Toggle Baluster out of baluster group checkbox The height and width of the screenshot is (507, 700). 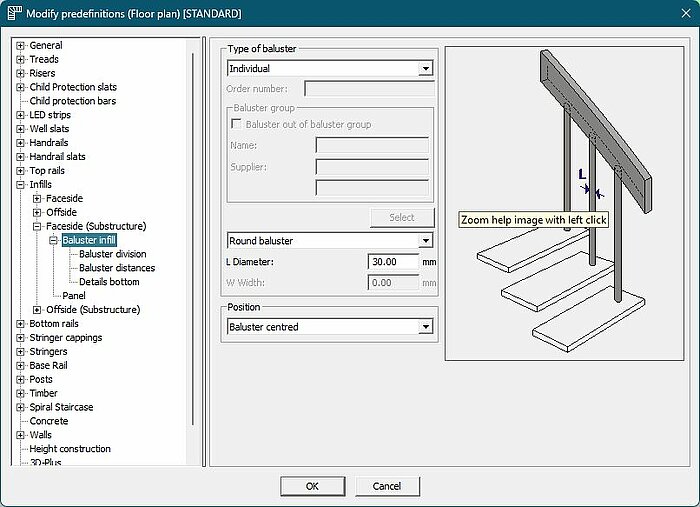tap(236, 124)
